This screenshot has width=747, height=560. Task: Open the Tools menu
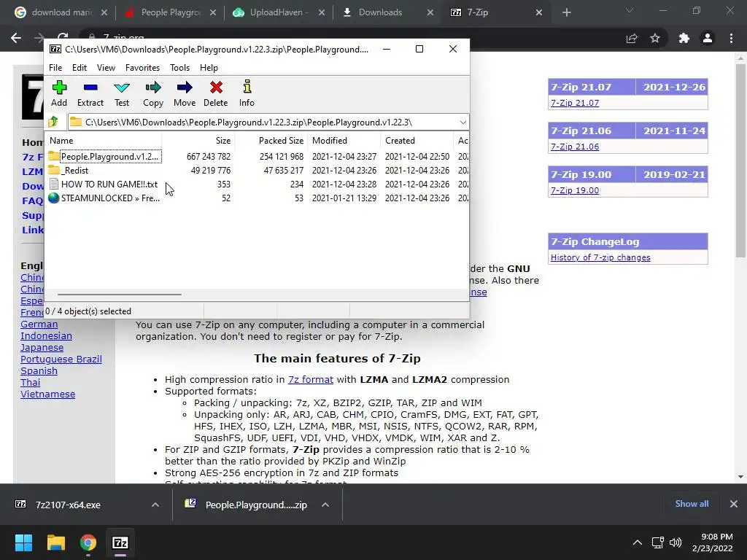tap(179, 68)
